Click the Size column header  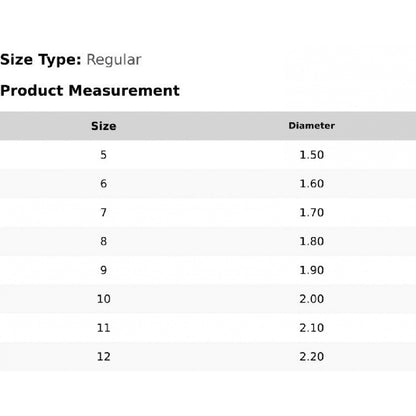pyautogui.click(x=104, y=126)
